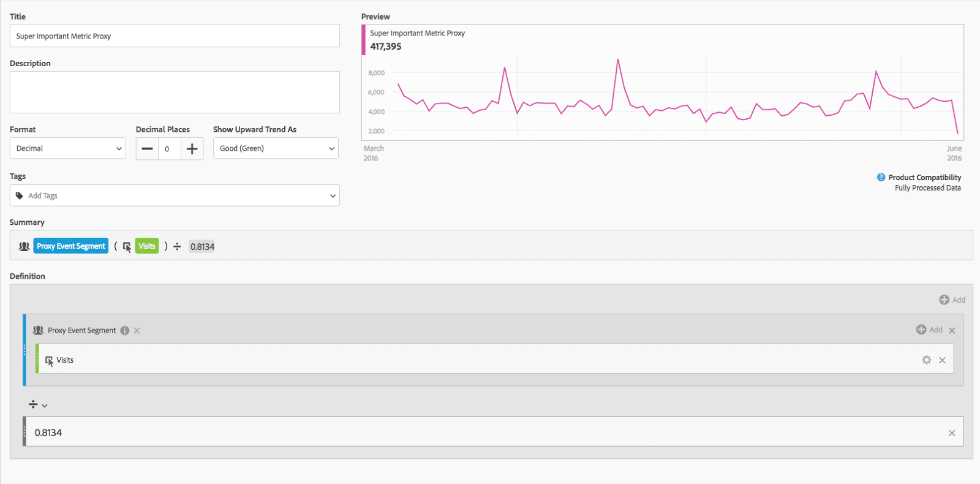Expand Show Upward Trend As dropdown
The height and width of the screenshot is (484, 980).
pyautogui.click(x=276, y=148)
